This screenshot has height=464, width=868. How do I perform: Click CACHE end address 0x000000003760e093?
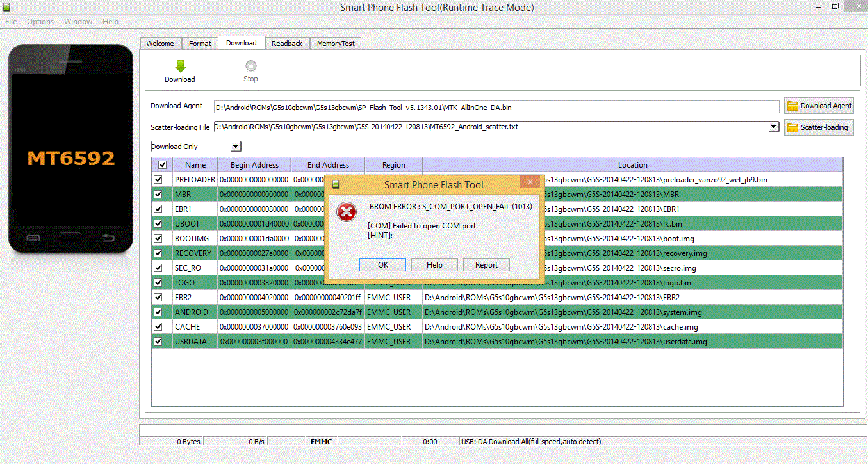[328, 327]
